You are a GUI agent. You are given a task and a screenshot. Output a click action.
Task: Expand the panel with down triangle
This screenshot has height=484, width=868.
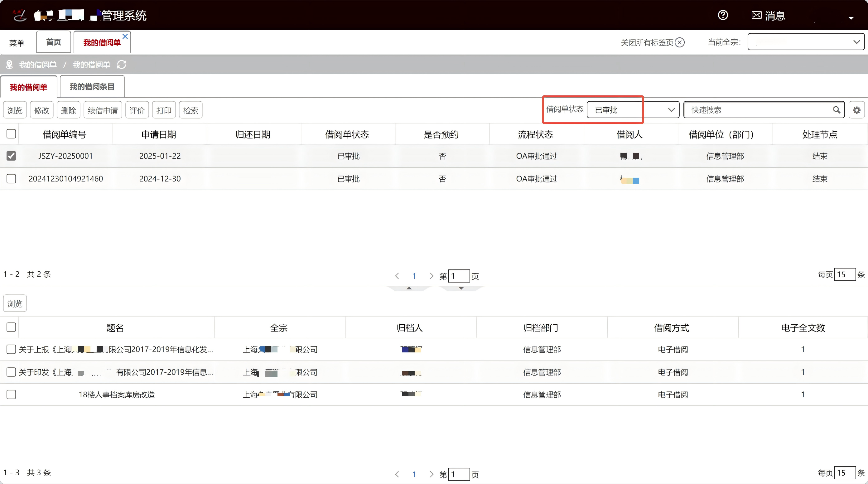461,288
